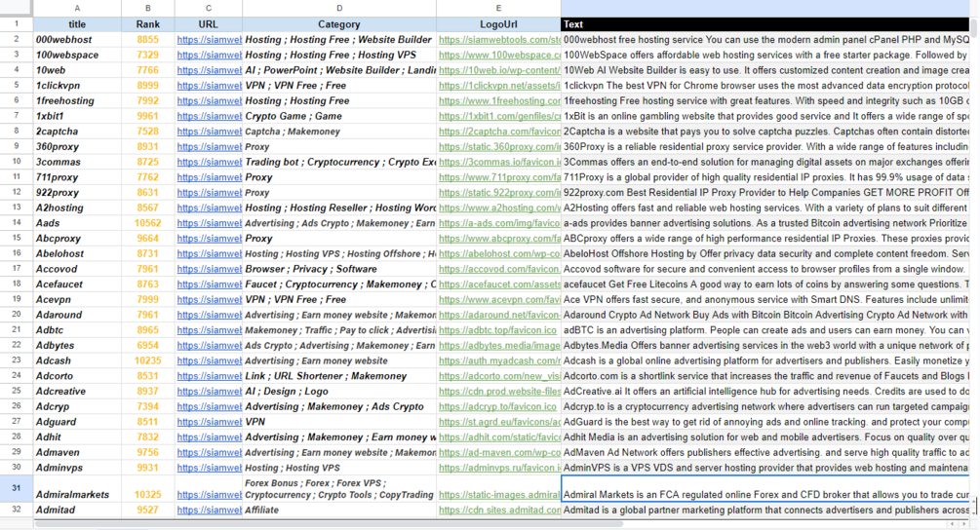Open the 100webspace logo link

tap(499, 55)
